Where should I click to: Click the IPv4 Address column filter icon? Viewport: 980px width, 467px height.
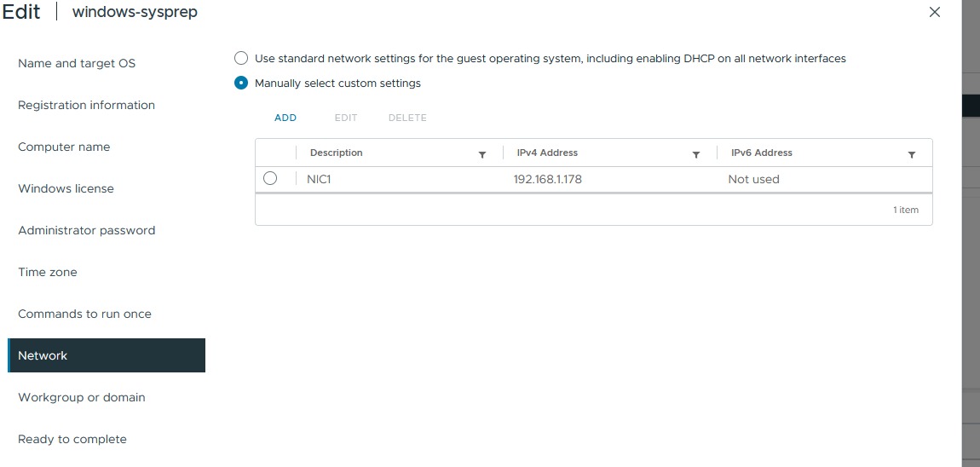pos(695,155)
